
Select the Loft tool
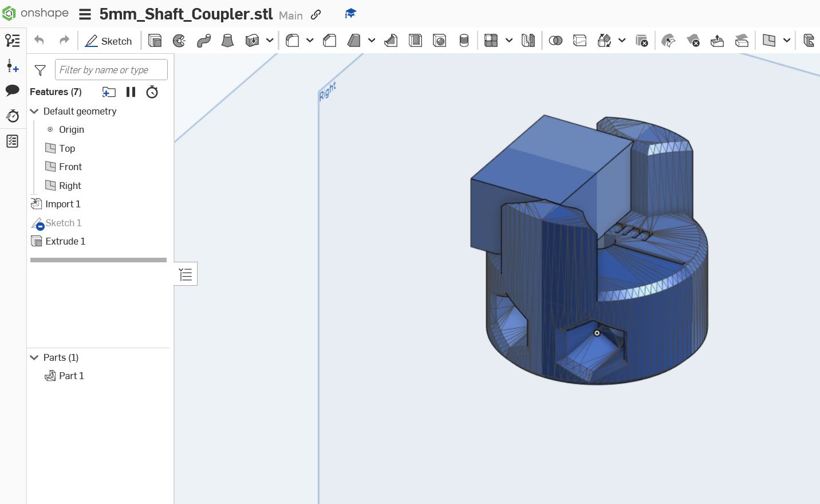[227, 40]
